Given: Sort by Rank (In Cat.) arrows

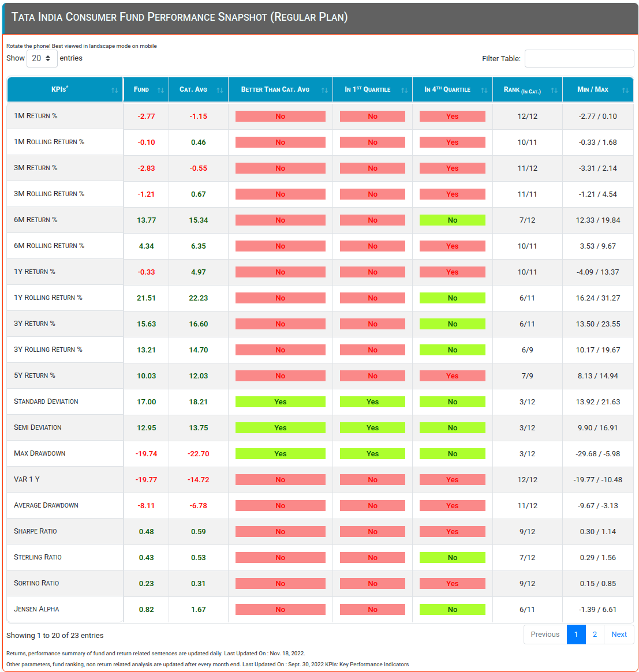Looking at the screenshot, I should click(x=554, y=90).
